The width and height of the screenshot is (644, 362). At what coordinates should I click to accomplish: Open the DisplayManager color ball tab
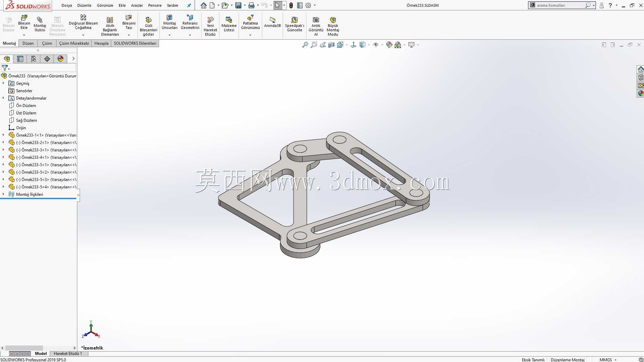tap(61, 59)
